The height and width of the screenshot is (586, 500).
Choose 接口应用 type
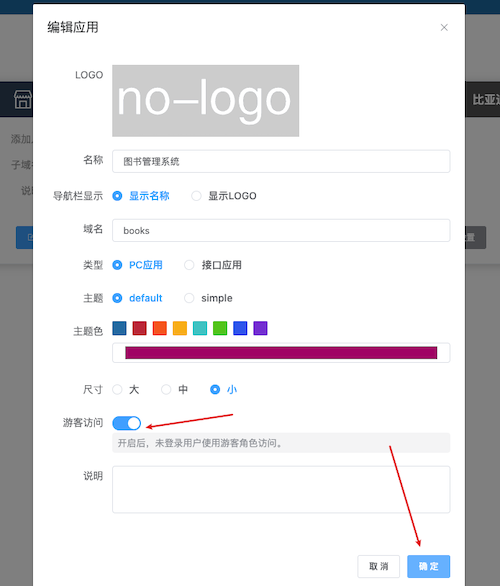[213, 265]
